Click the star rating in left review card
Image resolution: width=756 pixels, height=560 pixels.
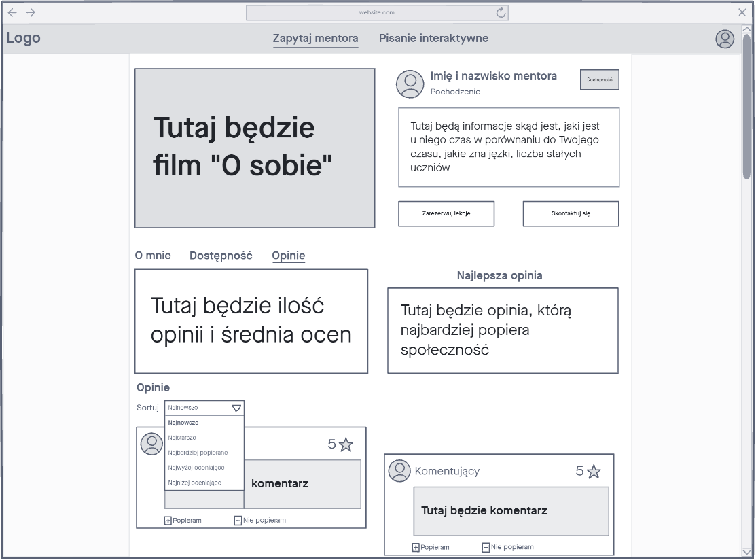[x=340, y=445]
